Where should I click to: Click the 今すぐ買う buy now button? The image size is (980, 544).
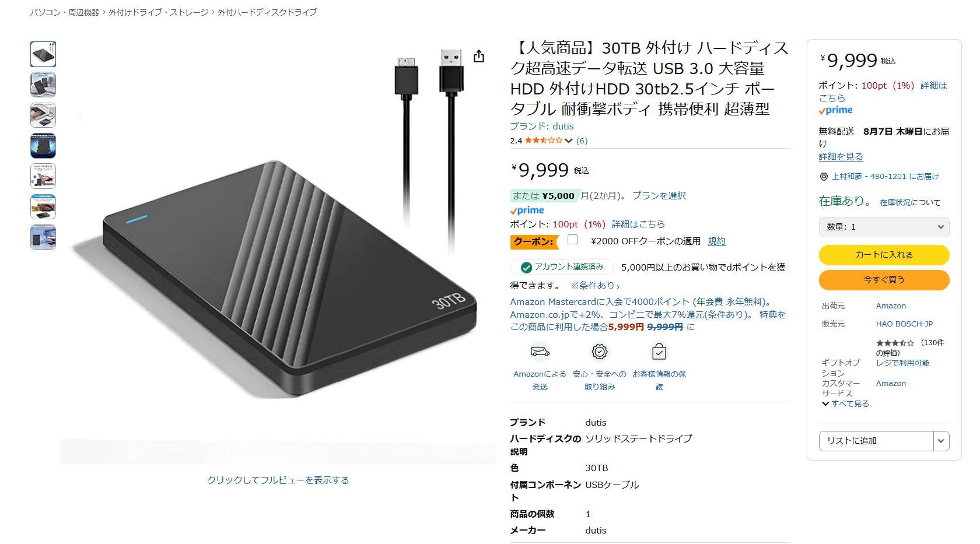coord(884,280)
